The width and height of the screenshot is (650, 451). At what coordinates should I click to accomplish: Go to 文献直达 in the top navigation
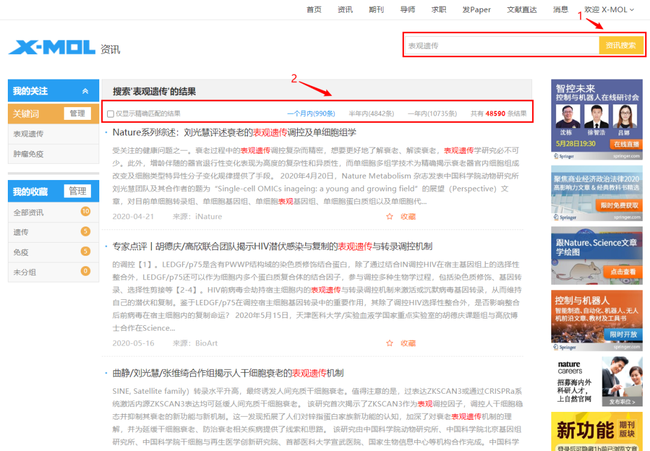(522, 9)
